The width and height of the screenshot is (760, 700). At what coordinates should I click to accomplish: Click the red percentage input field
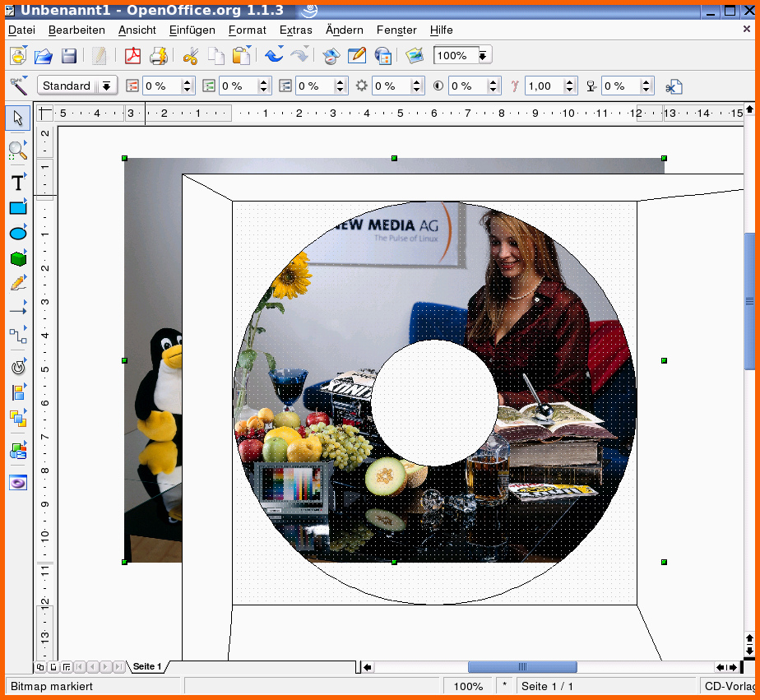coord(162,86)
